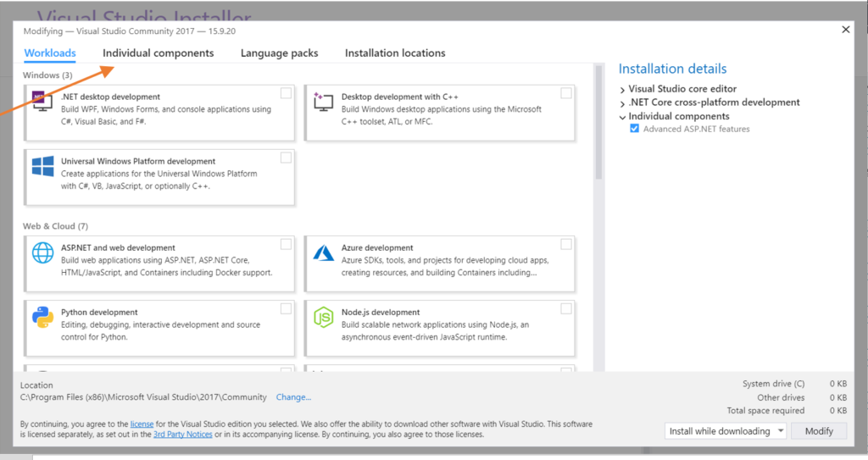Open the Language packs tab

click(279, 53)
